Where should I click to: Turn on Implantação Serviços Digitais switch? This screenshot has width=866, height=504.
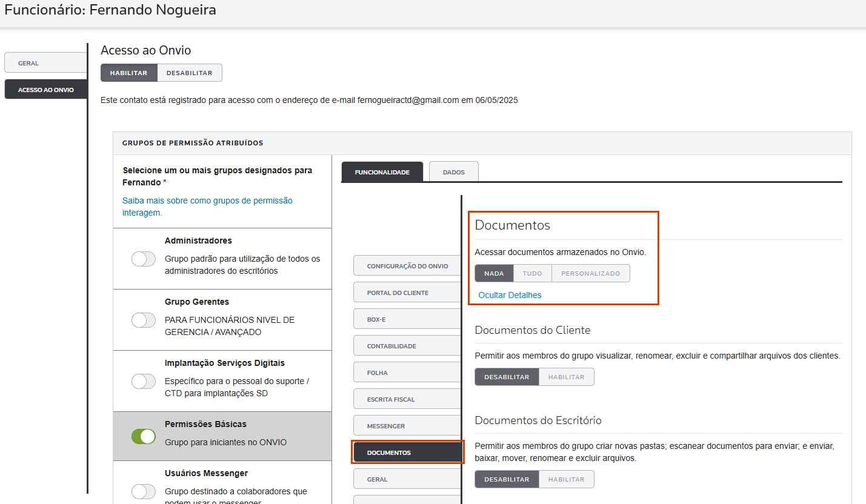144,382
